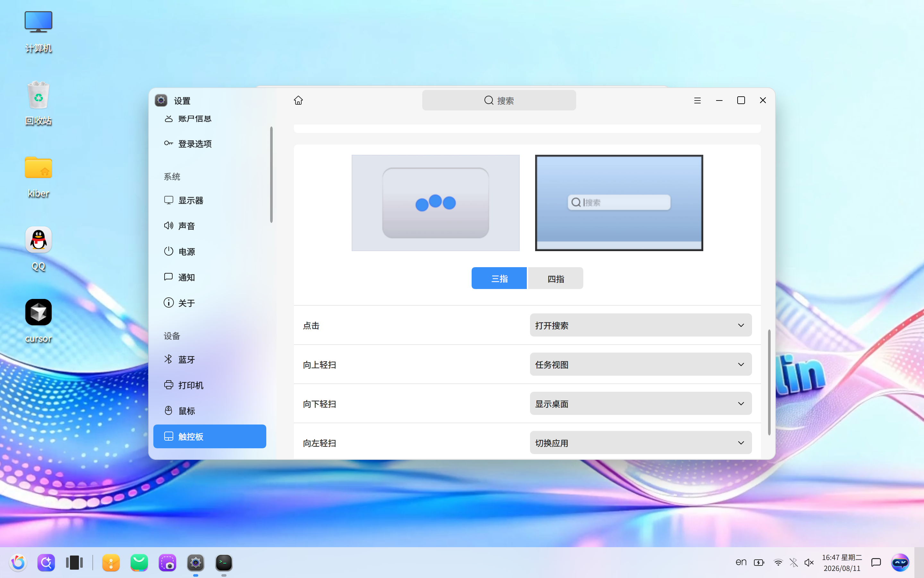Open the date and time 16:47
924x578 pixels.
842,563
